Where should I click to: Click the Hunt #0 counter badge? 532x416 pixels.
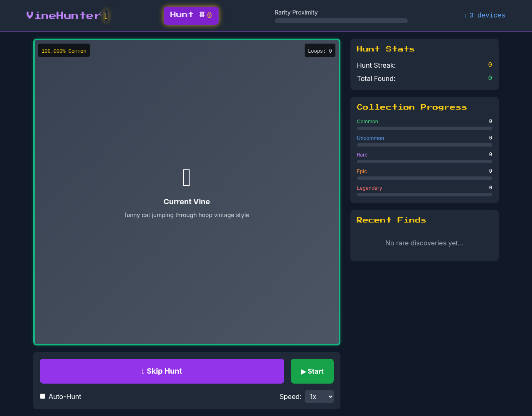coord(191,15)
